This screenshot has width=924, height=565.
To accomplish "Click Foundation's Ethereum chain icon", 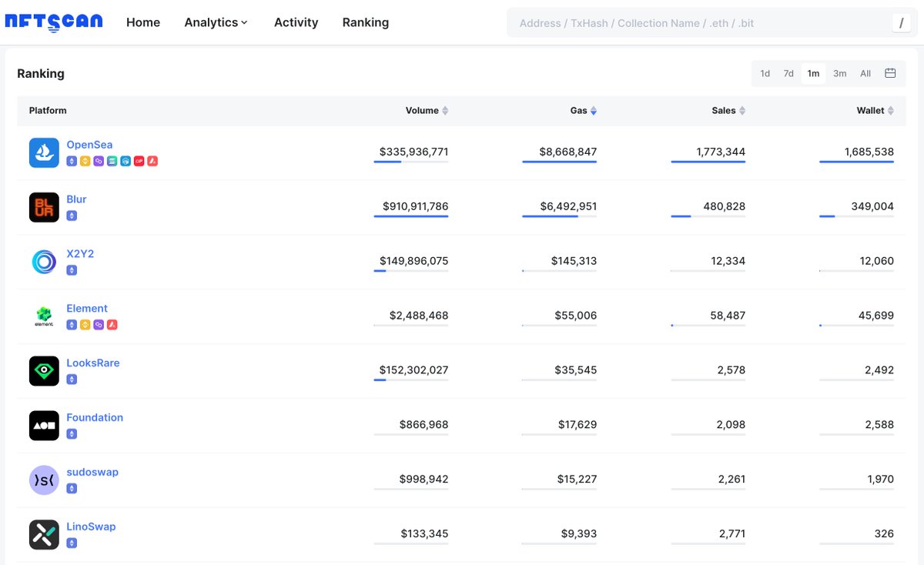I will pos(72,434).
